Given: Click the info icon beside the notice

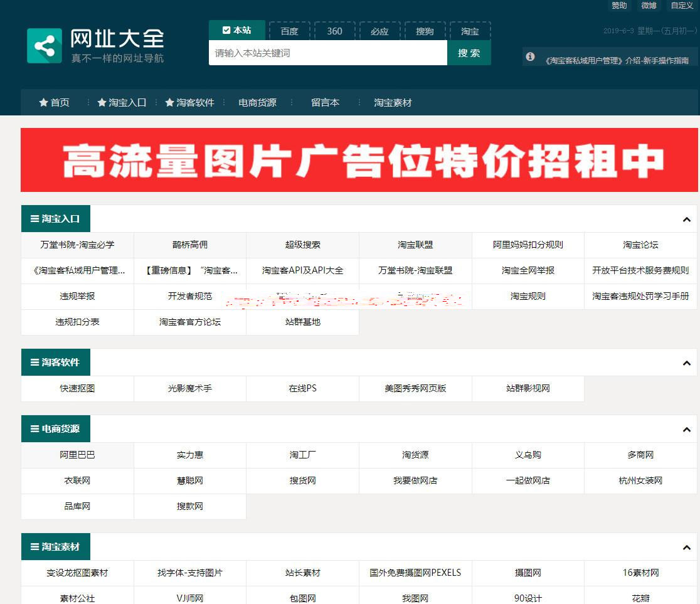Looking at the screenshot, I should coord(530,56).
